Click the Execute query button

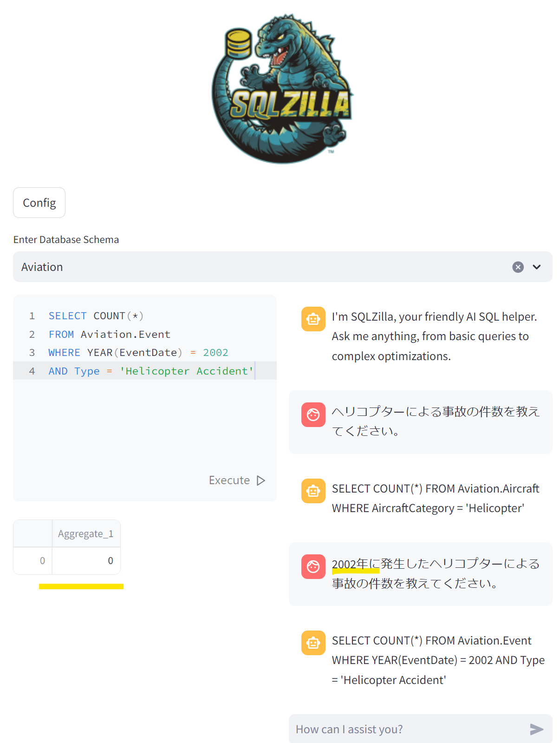coord(237,480)
